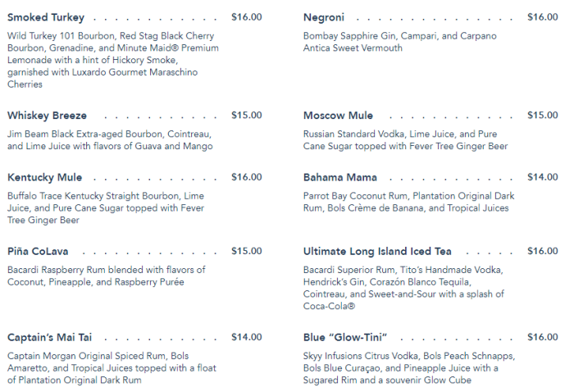
Task: Click the $16.00 price beside Smoked Turkey
Action: pyautogui.click(x=247, y=16)
